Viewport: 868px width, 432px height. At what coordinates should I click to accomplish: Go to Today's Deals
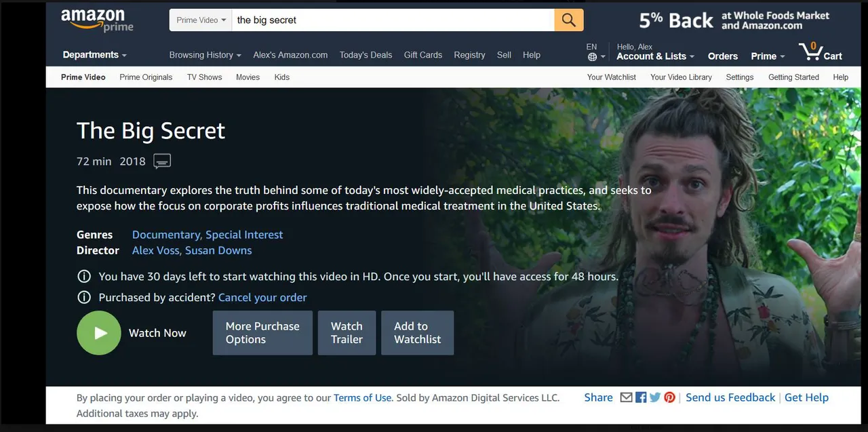[366, 55]
